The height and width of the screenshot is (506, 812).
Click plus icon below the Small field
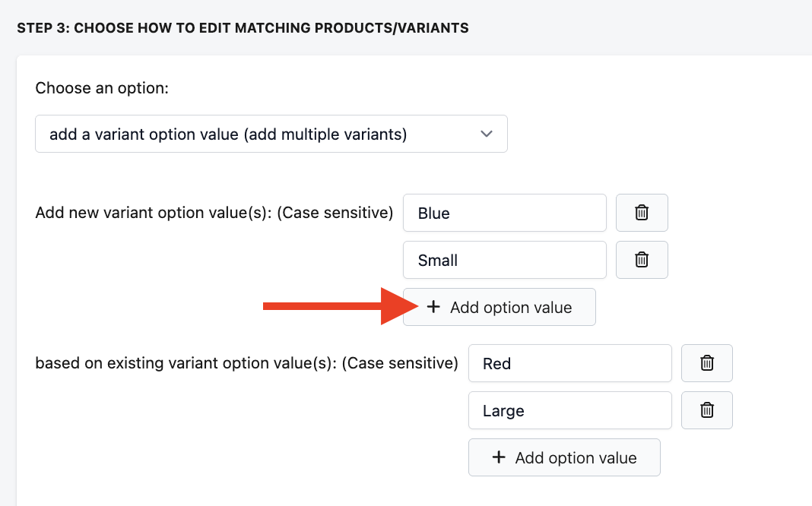[433, 307]
